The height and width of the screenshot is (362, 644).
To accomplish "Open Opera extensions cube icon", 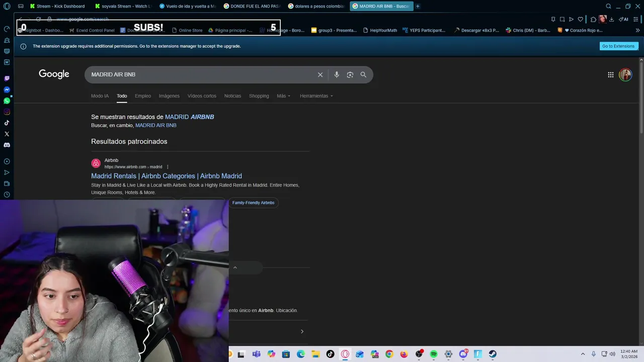I will click(x=593, y=19).
